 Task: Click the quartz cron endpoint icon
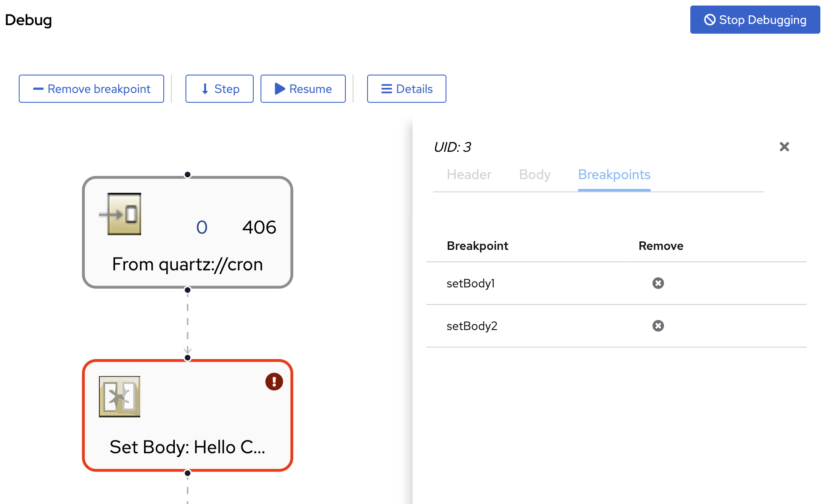click(124, 214)
